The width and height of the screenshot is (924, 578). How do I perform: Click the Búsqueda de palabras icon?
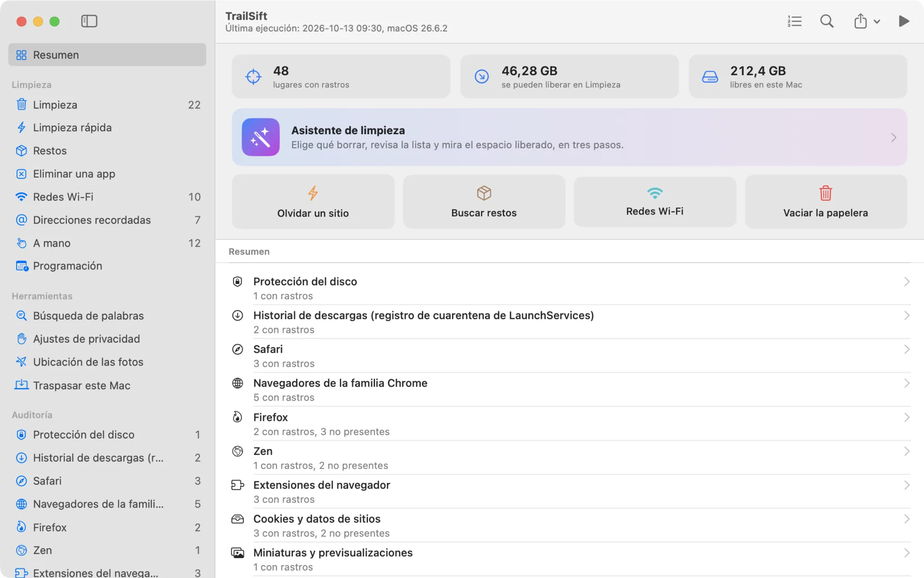[x=21, y=316]
